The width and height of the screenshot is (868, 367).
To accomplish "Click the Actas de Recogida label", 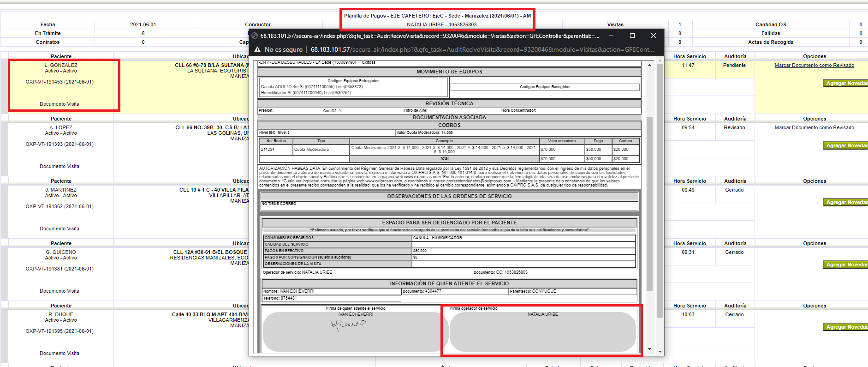I will (771, 42).
